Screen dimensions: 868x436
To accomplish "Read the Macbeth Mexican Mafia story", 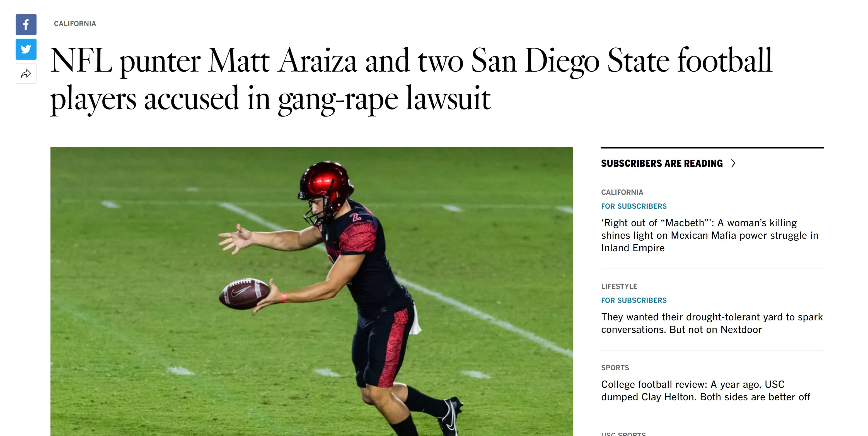I will (710, 235).
